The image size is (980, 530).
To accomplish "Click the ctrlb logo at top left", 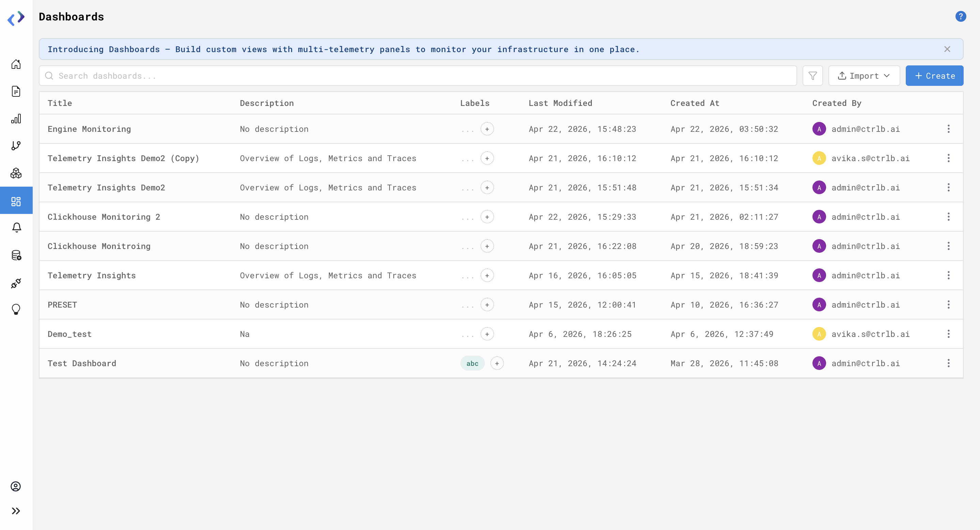I will (x=16, y=18).
